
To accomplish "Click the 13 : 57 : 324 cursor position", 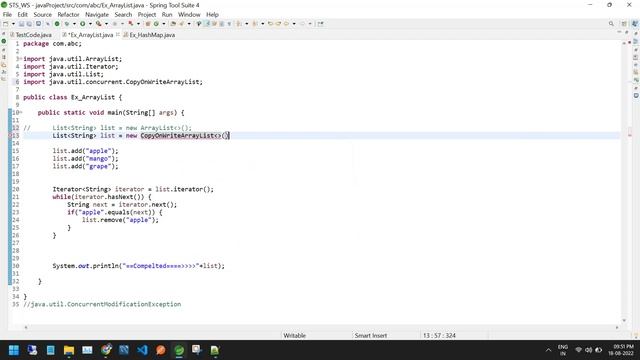I will point(439,336).
